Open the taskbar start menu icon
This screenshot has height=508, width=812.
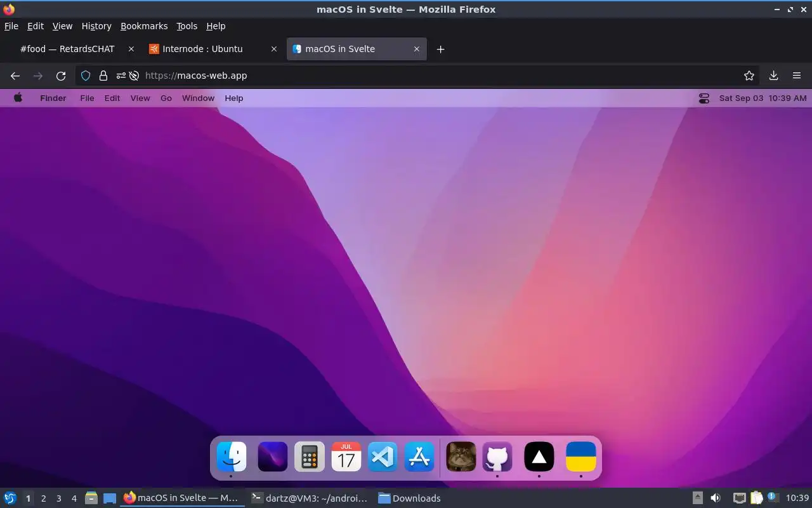point(10,498)
